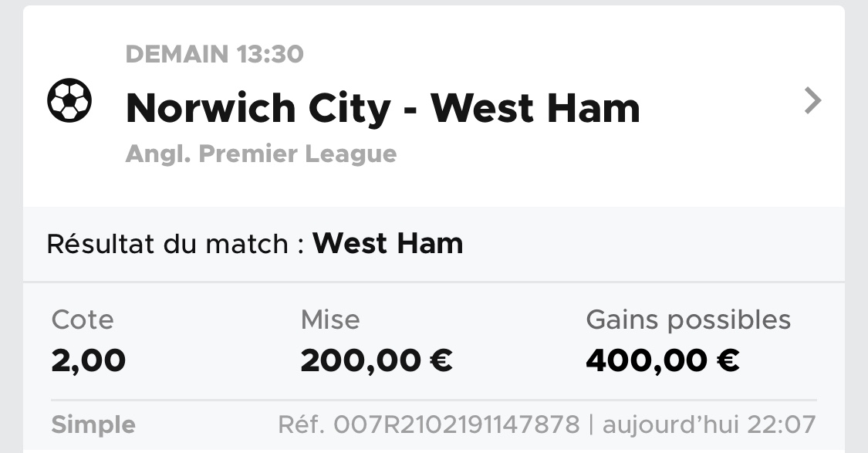Click the 2,00 odds value
Screen dimensions: 868x453
(89, 360)
